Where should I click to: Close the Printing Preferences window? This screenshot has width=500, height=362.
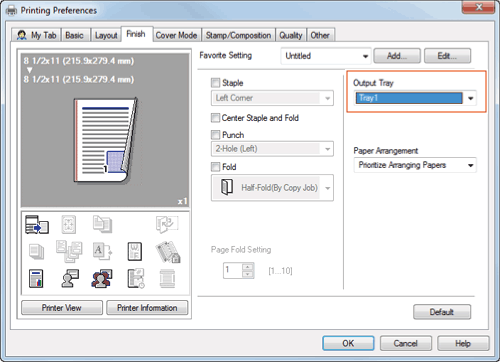[x=479, y=7]
